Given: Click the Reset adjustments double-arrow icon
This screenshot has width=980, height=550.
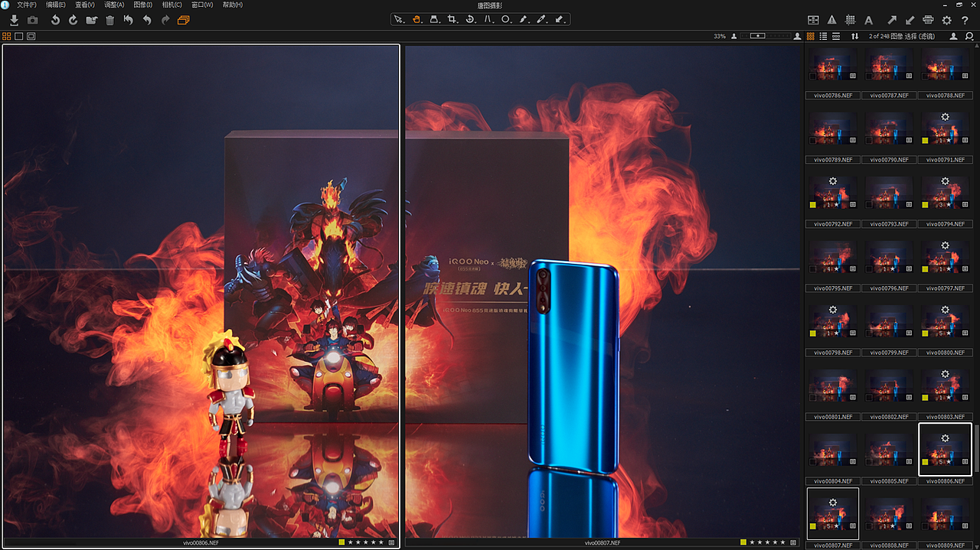Looking at the screenshot, I should 129,20.
